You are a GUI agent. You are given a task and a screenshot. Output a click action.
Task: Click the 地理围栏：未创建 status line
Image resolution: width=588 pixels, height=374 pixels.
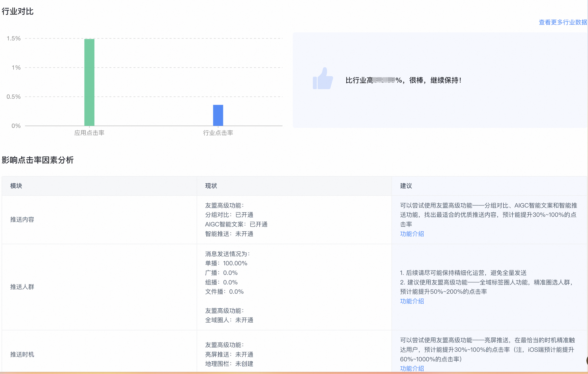(x=229, y=364)
